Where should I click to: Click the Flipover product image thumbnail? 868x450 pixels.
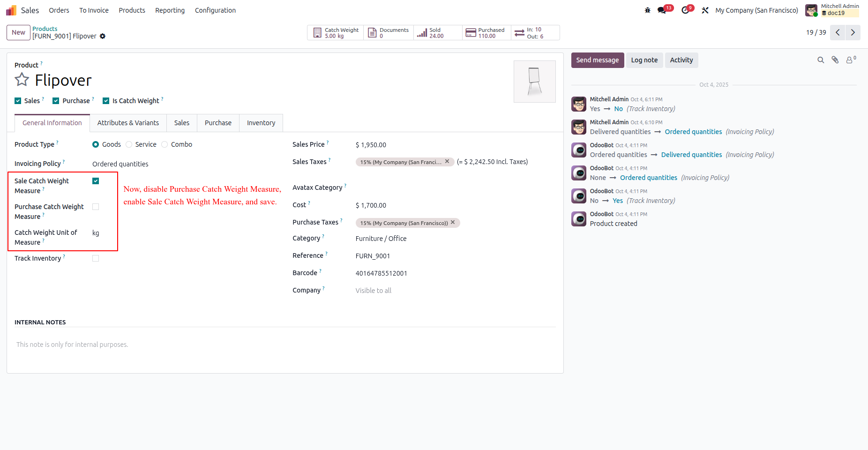(x=535, y=82)
